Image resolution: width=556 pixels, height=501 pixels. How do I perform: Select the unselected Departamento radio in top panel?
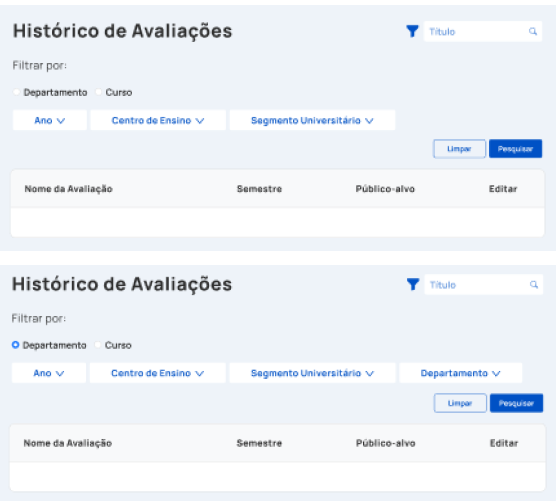click(16, 92)
